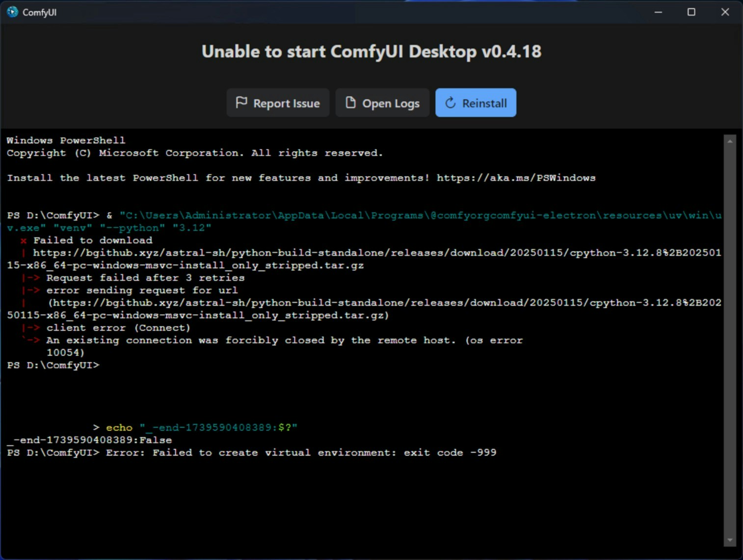The height and width of the screenshot is (560, 743).
Task: Click the Failed to download error line
Action: [x=91, y=240]
